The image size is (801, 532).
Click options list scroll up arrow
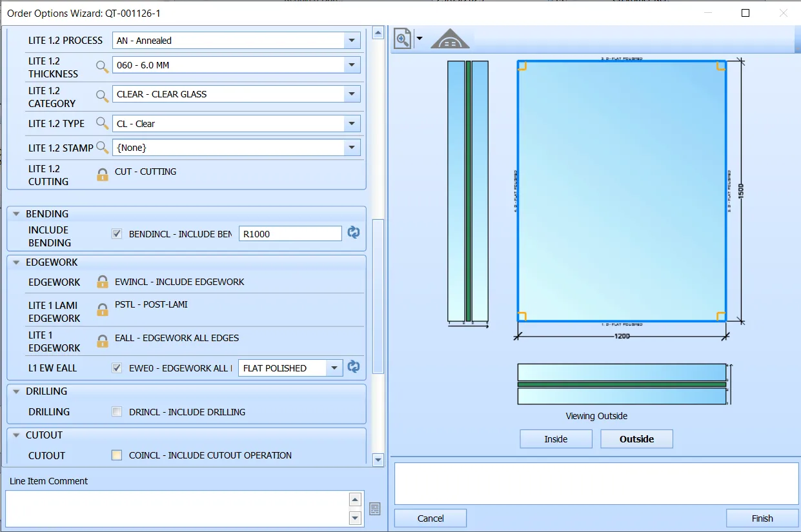click(x=378, y=32)
